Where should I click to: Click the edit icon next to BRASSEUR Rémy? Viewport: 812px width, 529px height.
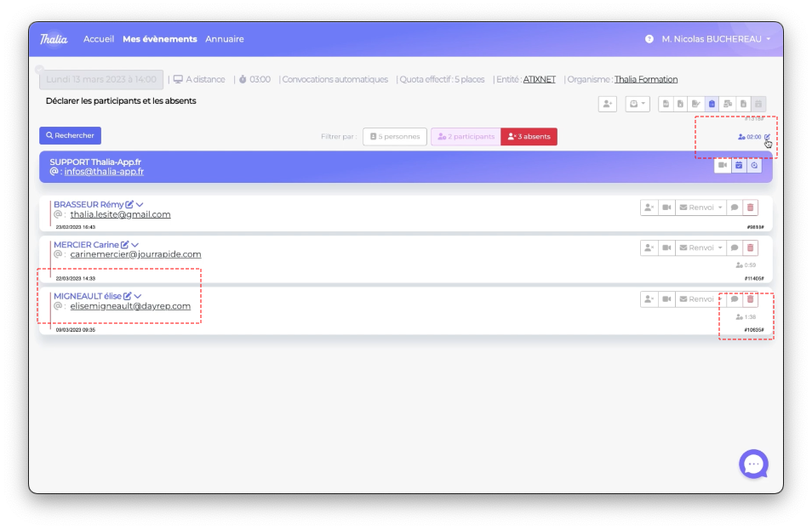(x=129, y=205)
